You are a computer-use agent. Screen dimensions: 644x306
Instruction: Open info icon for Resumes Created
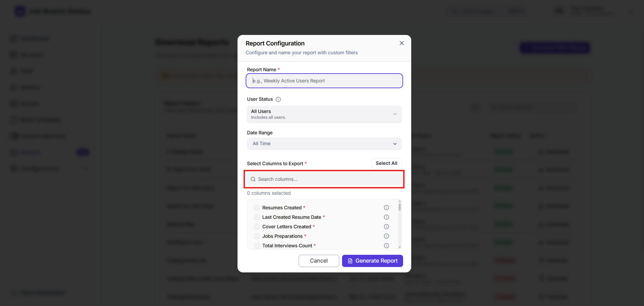[386, 208]
